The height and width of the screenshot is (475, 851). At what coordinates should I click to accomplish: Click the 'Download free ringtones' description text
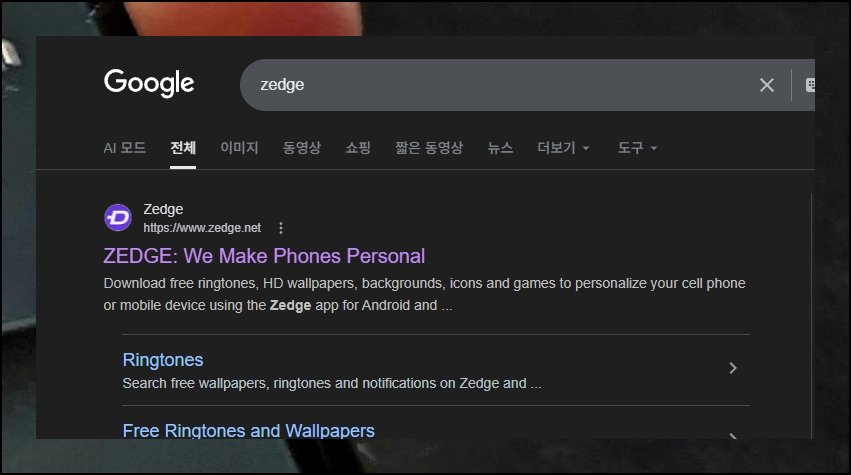pyautogui.click(x=424, y=294)
